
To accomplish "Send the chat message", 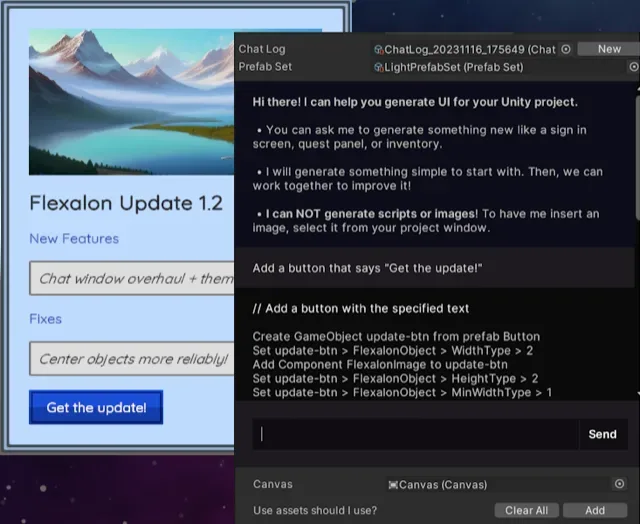I will click(602, 434).
